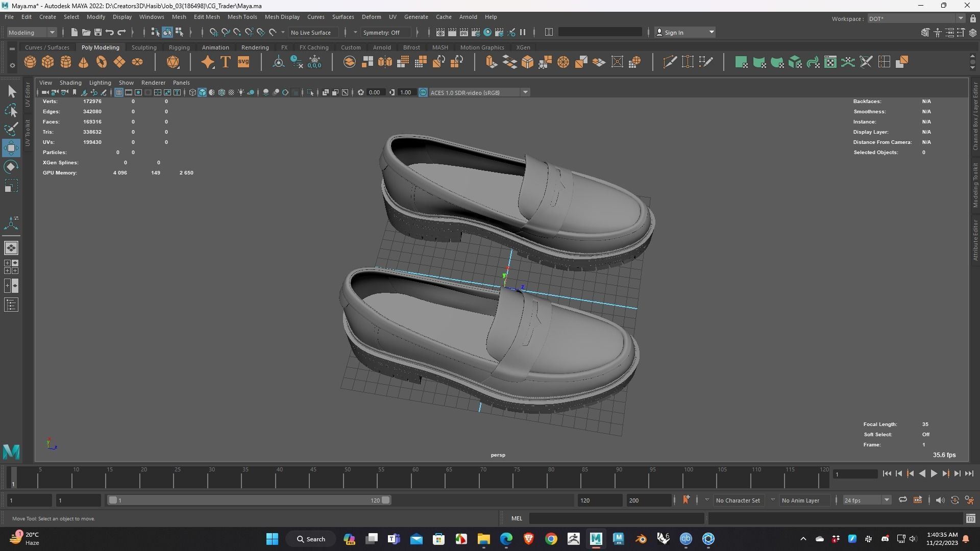
Task: Create a polygon cube from shelf
Action: (x=48, y=62)
